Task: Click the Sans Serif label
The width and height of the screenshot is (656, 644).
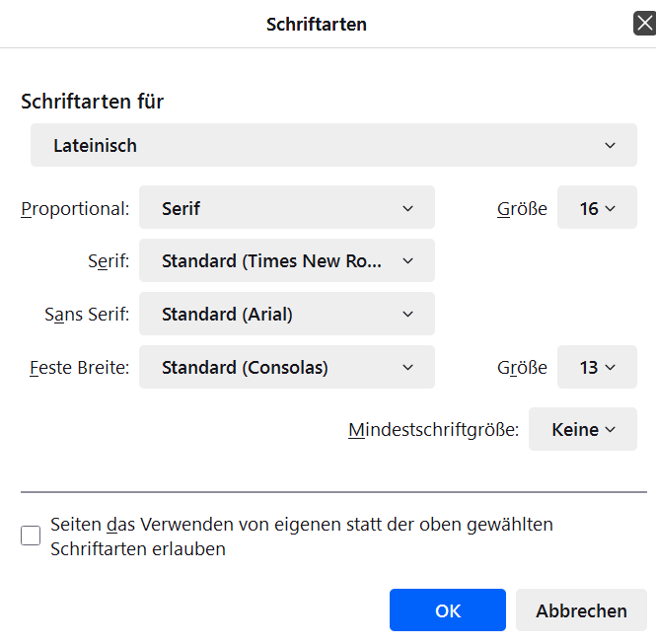Action: pos(87,316)
